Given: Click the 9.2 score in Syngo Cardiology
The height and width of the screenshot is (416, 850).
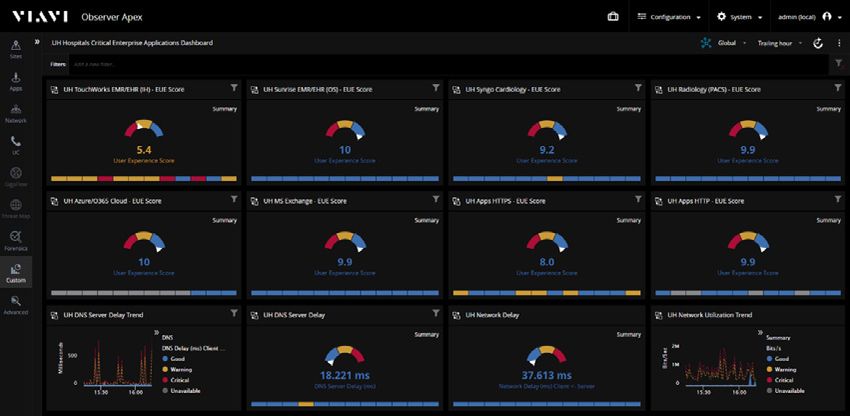Looking at the screenshot, I should point(547,150).
